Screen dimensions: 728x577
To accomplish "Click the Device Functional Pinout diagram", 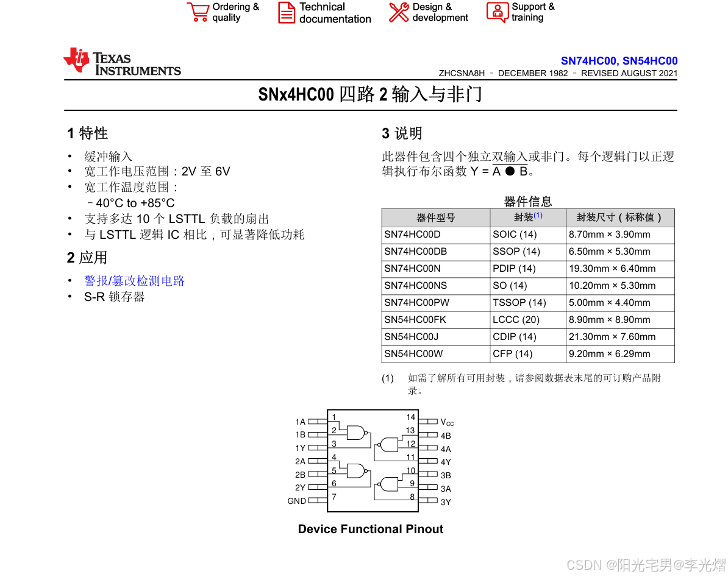I will 371,461.
